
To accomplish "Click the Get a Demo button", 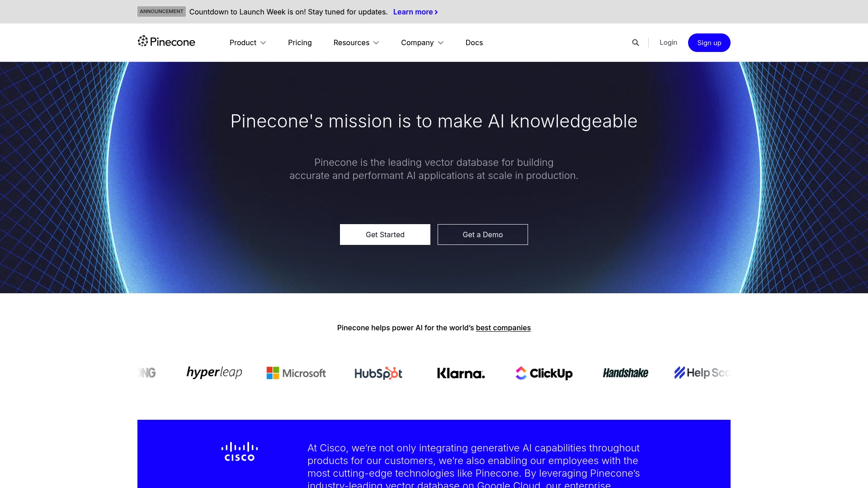I will point(483,234).
